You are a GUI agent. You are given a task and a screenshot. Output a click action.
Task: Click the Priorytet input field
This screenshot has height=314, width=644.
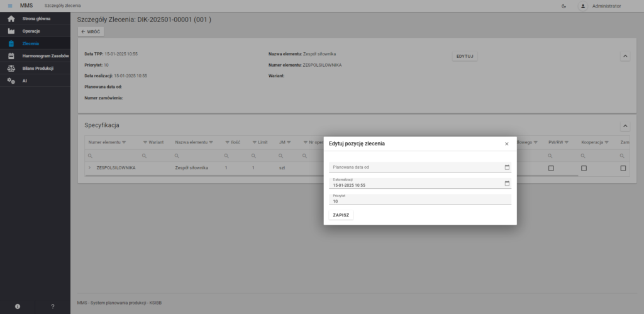click(419, 201)
